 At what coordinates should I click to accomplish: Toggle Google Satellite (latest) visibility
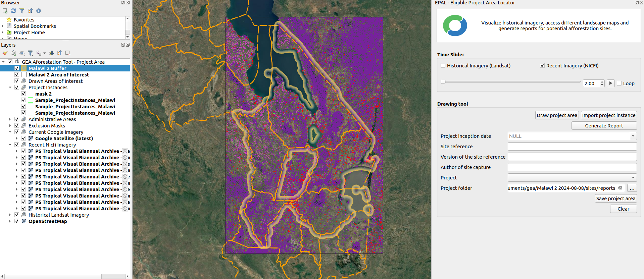[x=23, y=138]
